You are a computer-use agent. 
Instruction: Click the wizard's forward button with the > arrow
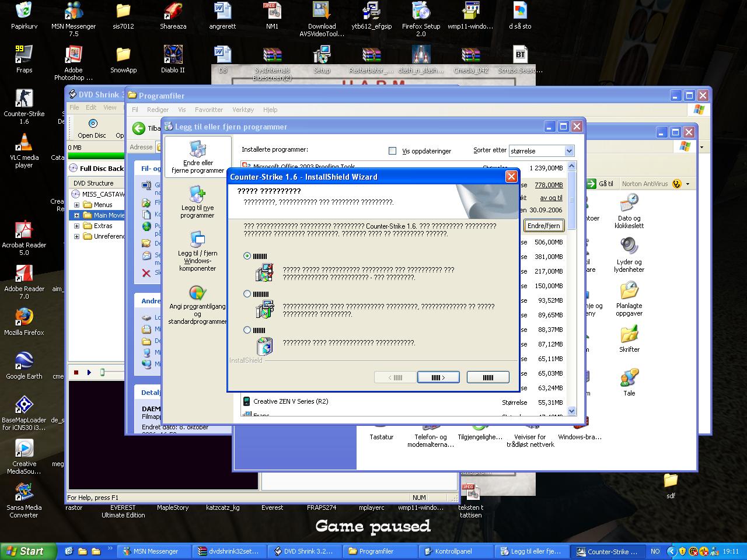click(438, 377)
